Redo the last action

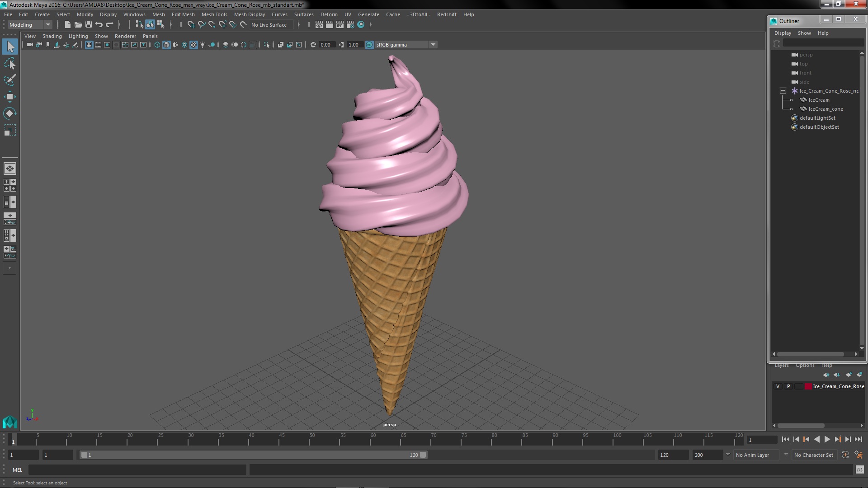[x=109, y=25]
